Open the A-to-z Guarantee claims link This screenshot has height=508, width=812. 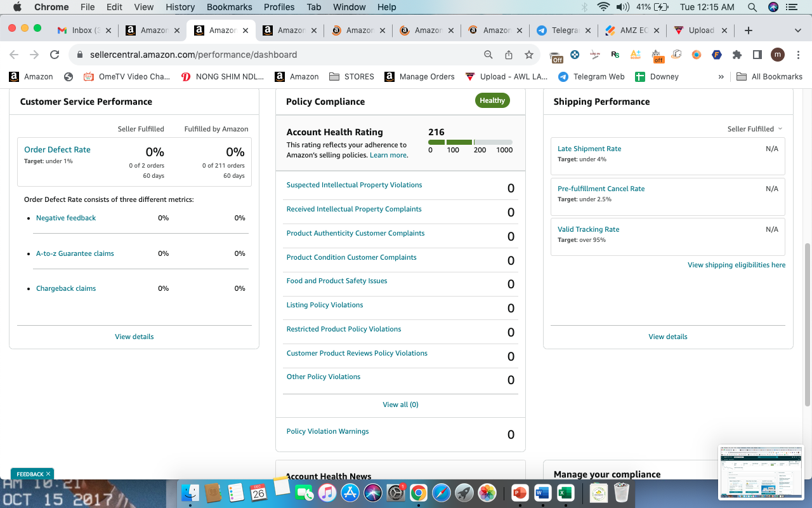point(75,253)
